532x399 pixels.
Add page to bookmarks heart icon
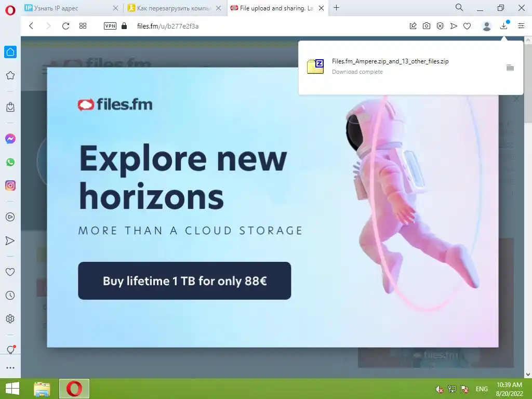[467, 26]
